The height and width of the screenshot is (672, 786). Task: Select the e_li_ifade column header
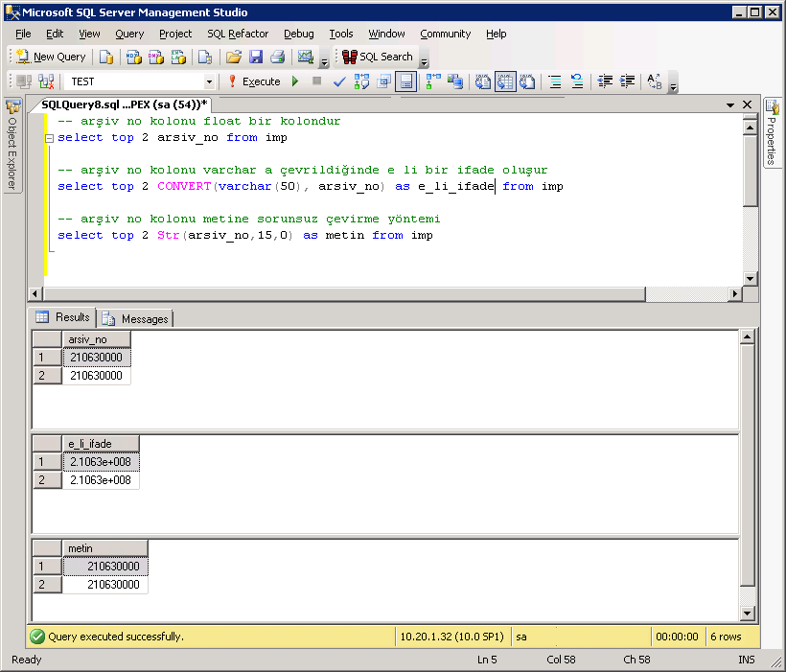101,444
